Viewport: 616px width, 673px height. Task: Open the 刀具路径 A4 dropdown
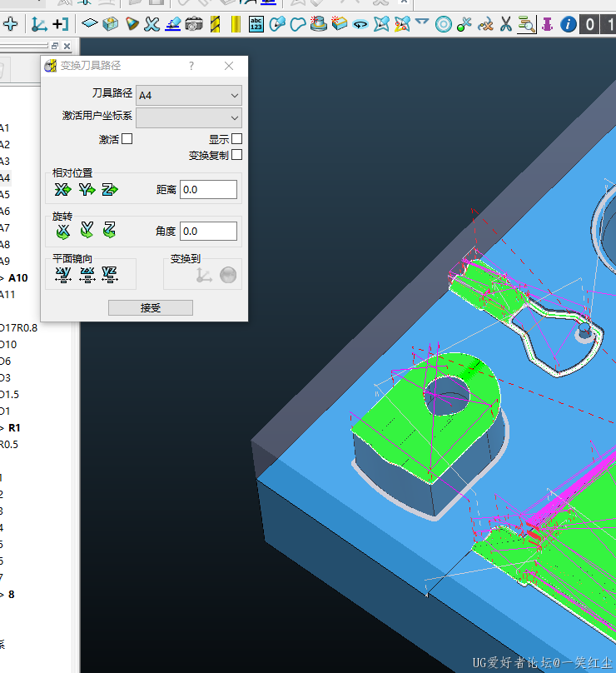click(x=189, y=95)
